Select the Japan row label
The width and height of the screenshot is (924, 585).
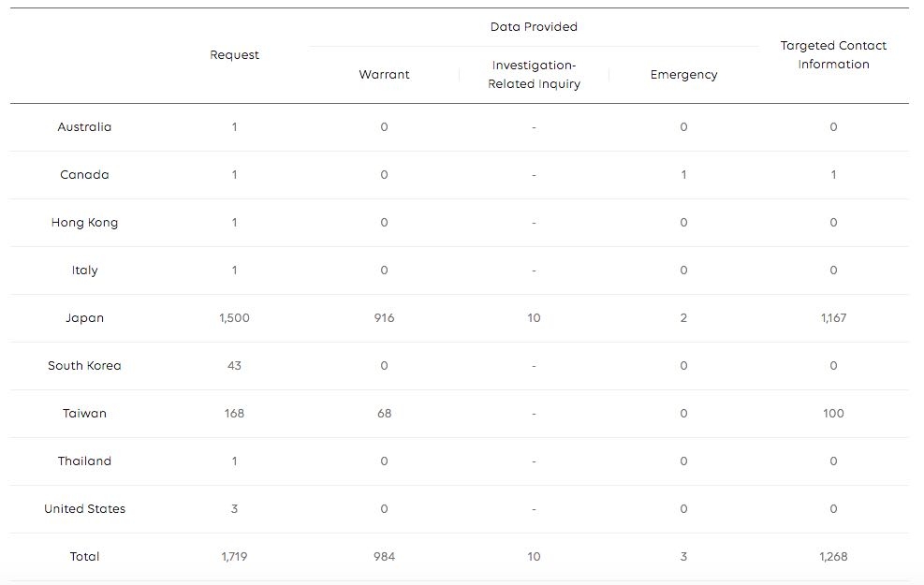[84, 318]
